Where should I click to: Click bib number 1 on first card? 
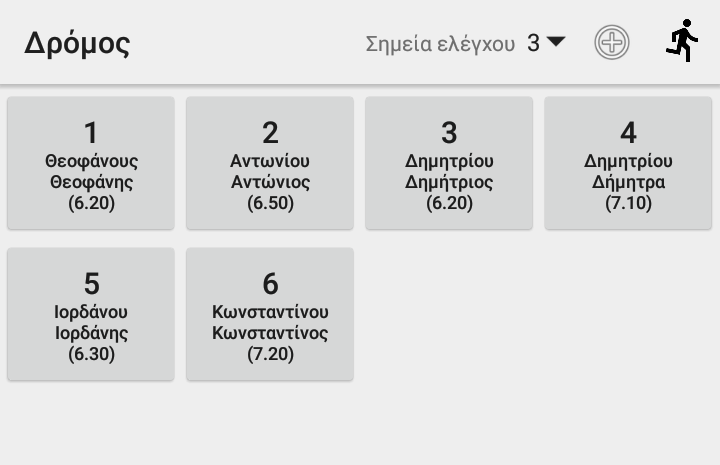coord(91,132)
